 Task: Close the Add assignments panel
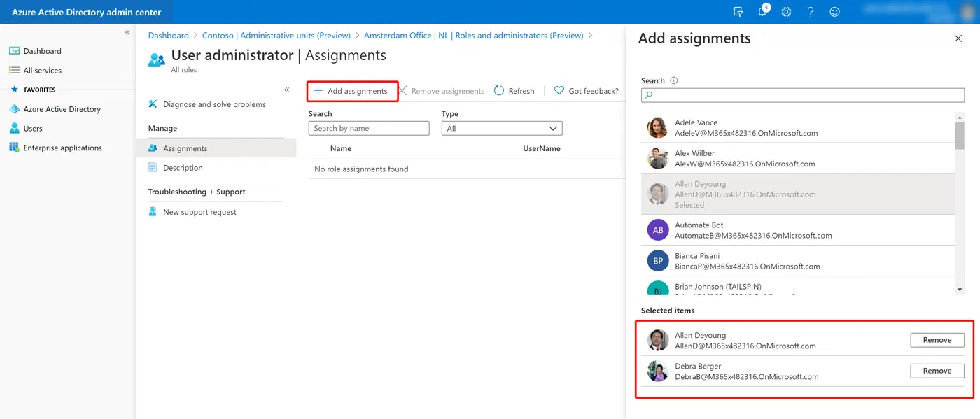click(x=958, y=38)
